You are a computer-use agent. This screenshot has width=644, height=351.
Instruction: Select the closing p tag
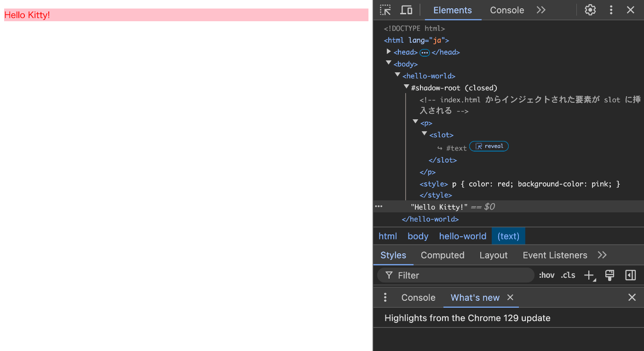tap(427, 172)
